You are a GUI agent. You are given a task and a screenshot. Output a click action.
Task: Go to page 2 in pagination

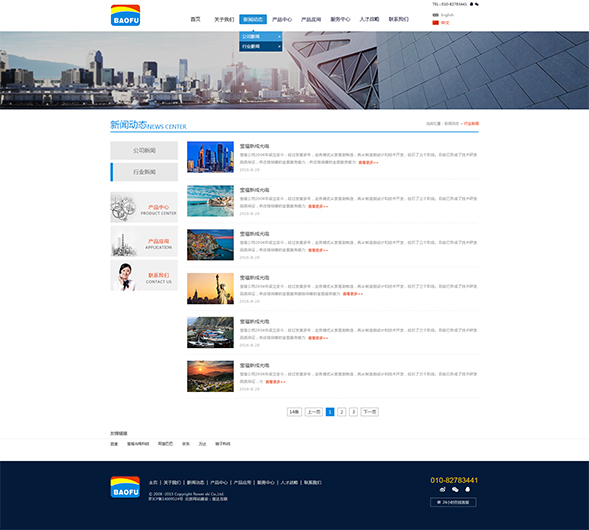[x=341, y=412]
